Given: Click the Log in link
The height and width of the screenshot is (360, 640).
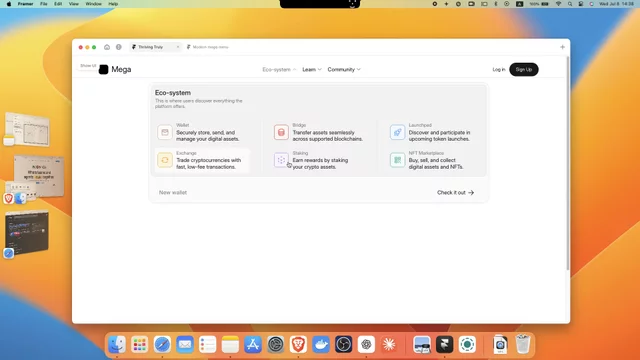Looking at the screenshot, I should pyautogui.click(x=499, y=69).
